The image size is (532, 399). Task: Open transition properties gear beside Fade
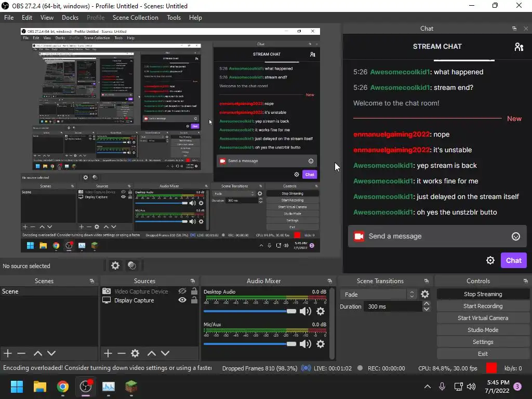click(425, 294)
